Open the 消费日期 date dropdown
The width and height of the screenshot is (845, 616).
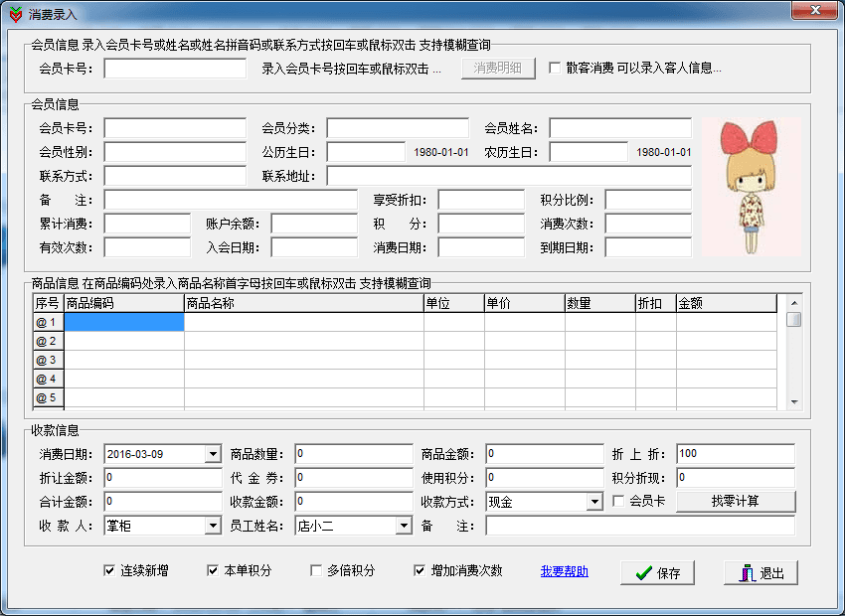[x=214, y=454]
